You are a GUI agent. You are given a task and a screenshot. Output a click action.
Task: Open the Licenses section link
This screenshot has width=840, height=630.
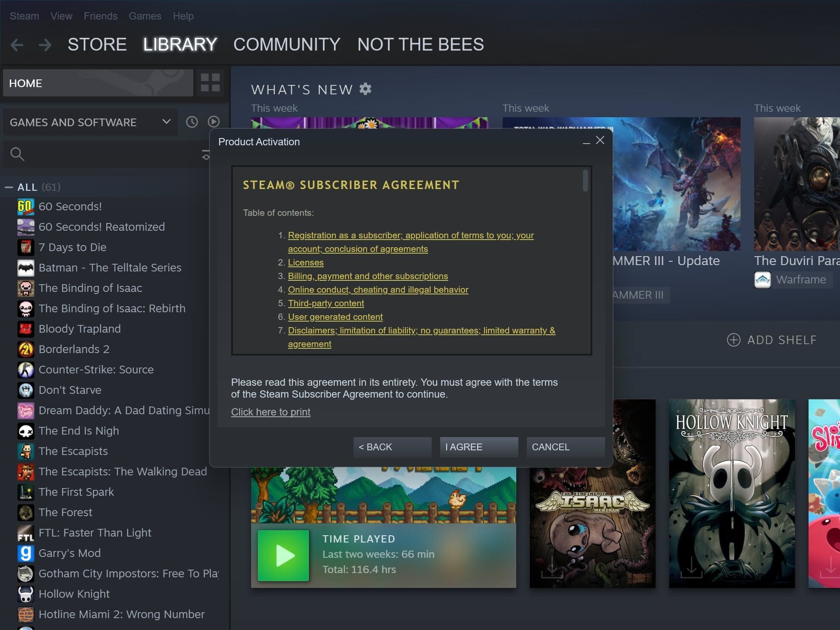coord(305,263)
